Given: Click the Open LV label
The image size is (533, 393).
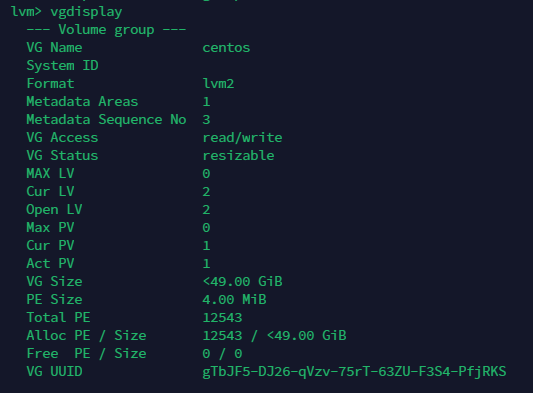Looking at the screenshot, I should click(54, 209).
